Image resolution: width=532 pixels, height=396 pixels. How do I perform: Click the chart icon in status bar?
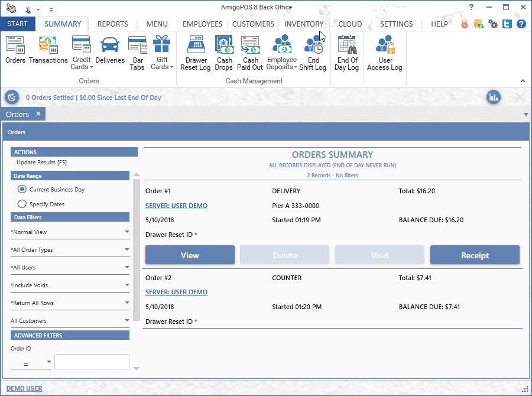(x=494, y=98)
